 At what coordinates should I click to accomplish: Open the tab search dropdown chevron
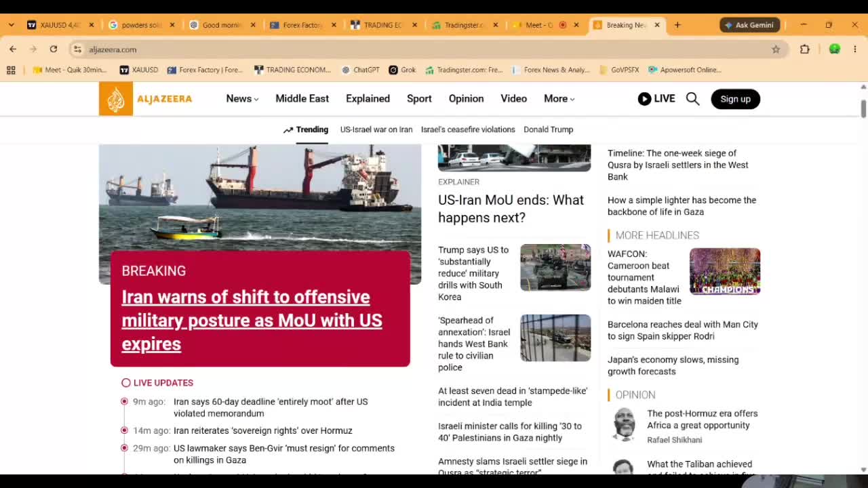pos(11,25)
